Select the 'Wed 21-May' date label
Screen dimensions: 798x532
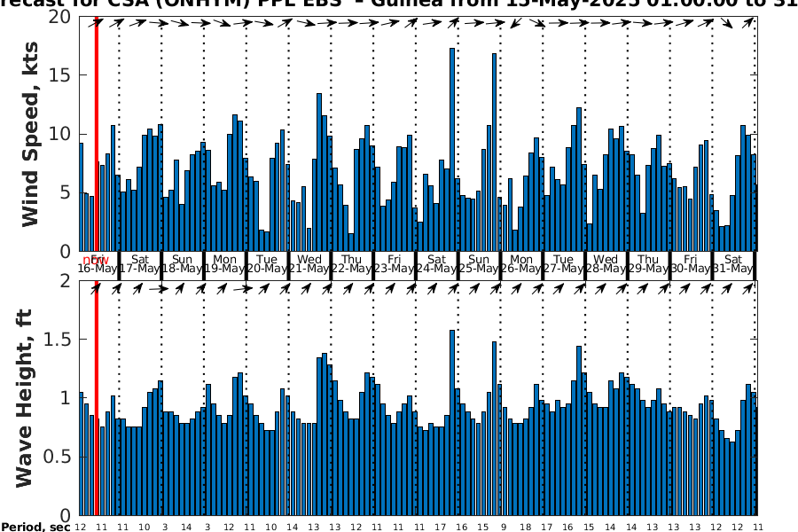tap(309, 263)
